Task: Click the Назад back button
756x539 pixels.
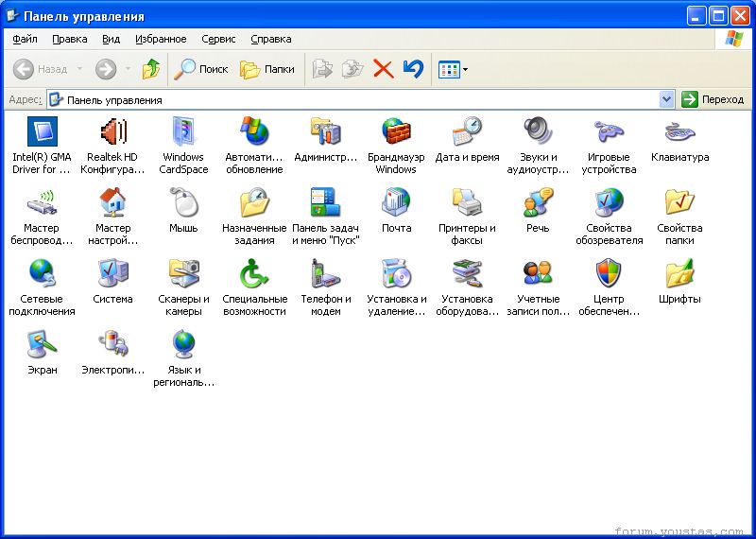Action: (41, 69)
